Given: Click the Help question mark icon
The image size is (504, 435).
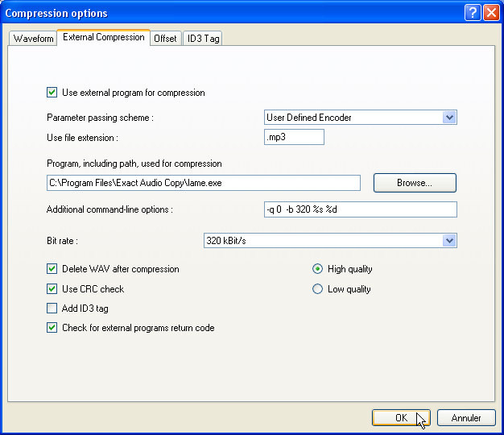Looking at the screenshot, I should [x=473, y=13].
